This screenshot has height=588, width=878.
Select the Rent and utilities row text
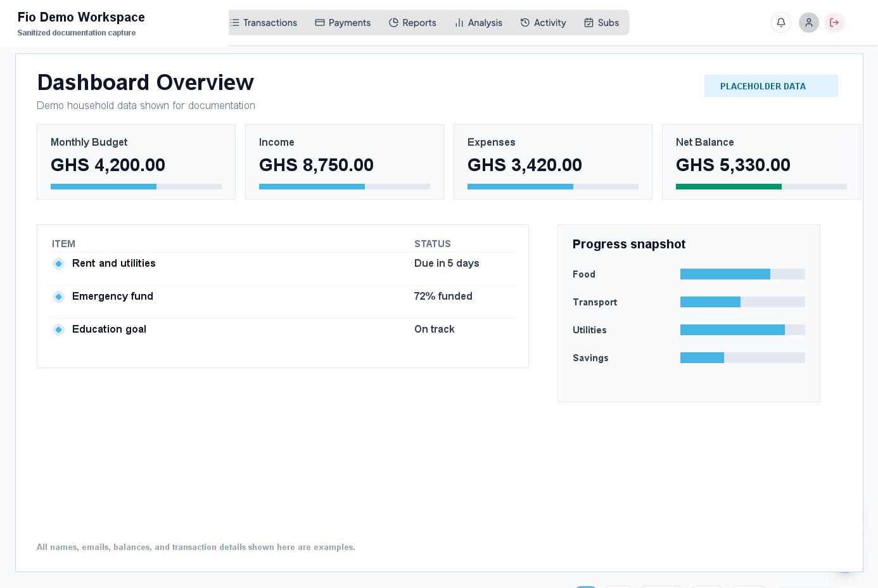(114, 264)
